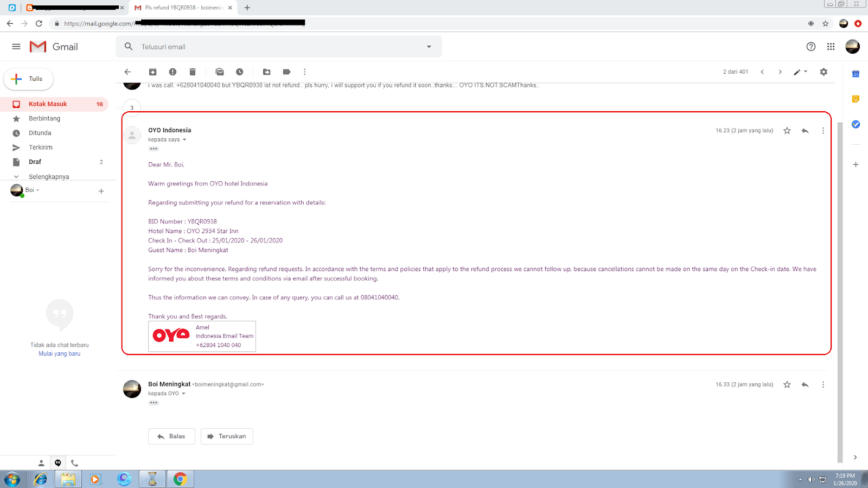This screenshot has width=868, height=488.
Task: Reload the browser page
Action: click(39, 23)
